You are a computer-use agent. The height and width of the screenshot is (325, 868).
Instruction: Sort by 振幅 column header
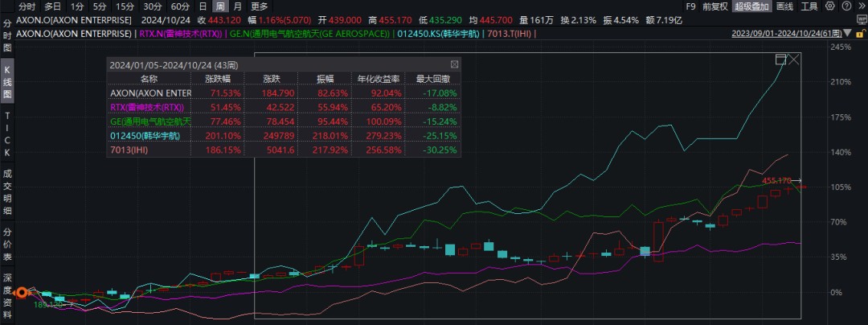click(325, 79)
